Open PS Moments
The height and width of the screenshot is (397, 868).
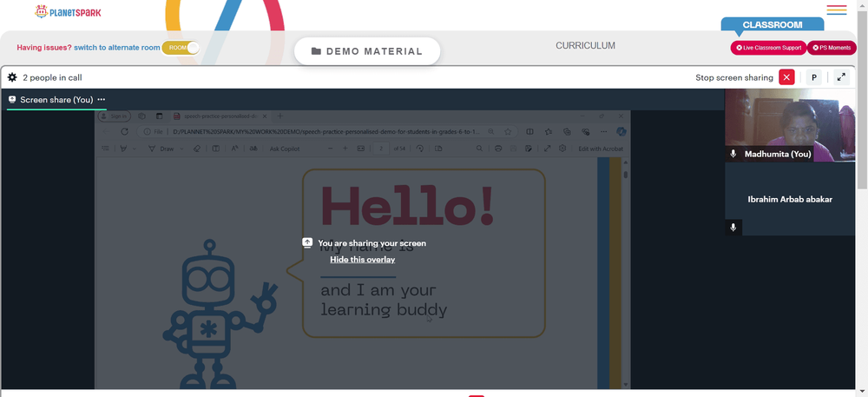tap(832, 48)
